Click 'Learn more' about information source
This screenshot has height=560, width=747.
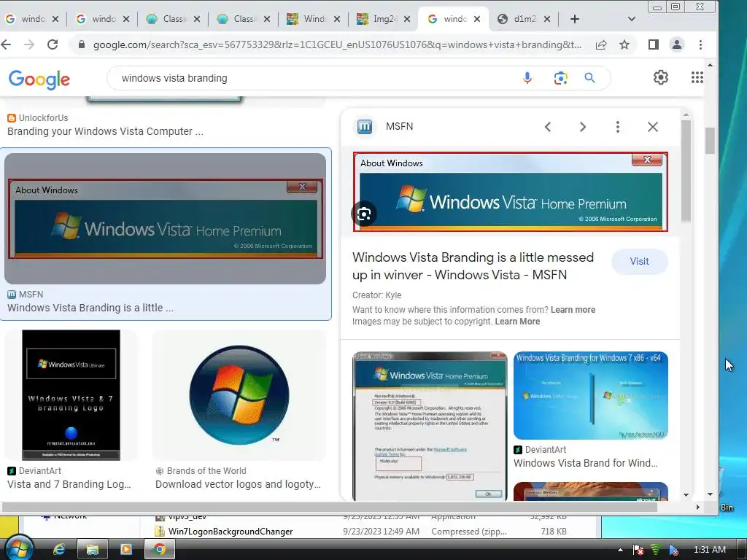click(x=573, y=310)
